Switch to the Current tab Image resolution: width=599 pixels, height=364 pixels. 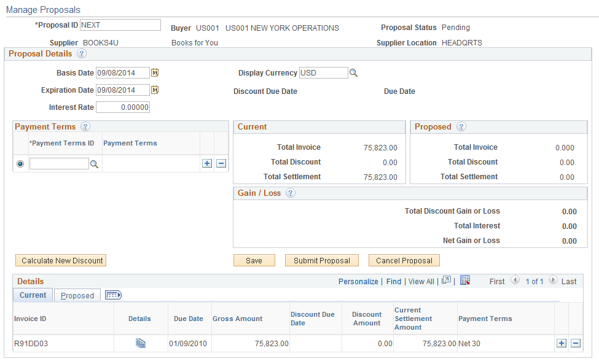tap(33, 295)
